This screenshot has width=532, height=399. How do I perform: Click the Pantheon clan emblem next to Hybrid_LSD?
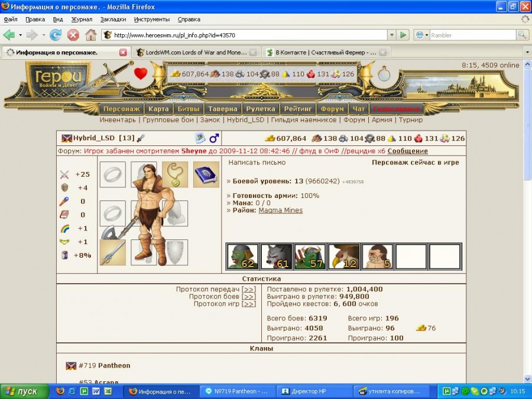point(67,138)
